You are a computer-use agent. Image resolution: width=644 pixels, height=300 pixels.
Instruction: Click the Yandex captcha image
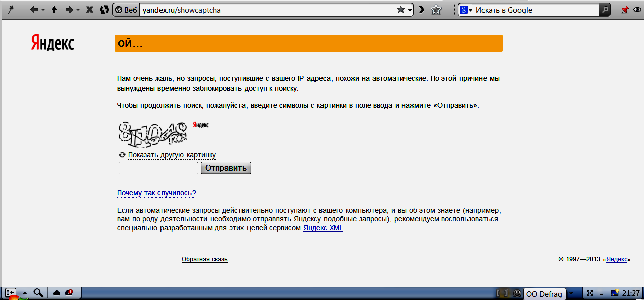pyautogui.click(x=152, y=135)
